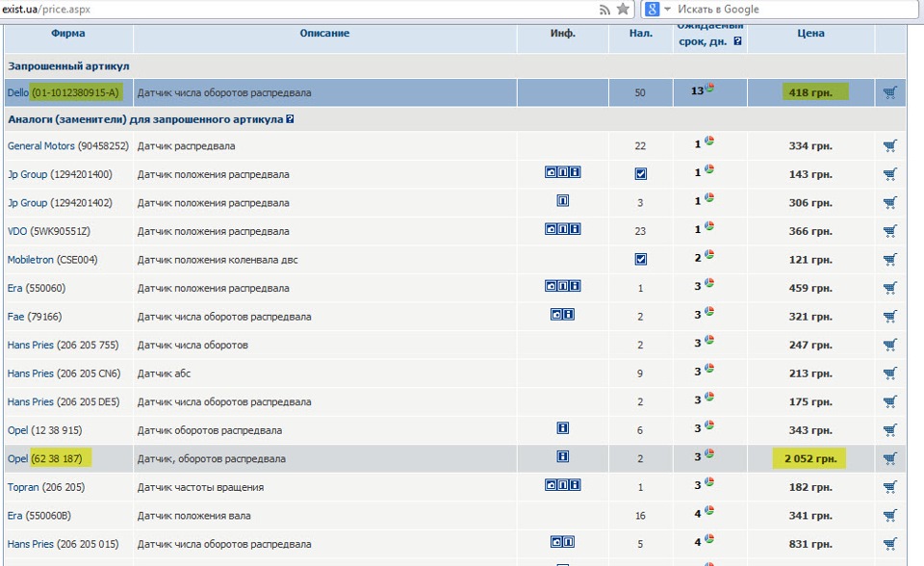
Task: Open info icons for Hans Pries 206 205 015
Action: click(563, 542)
